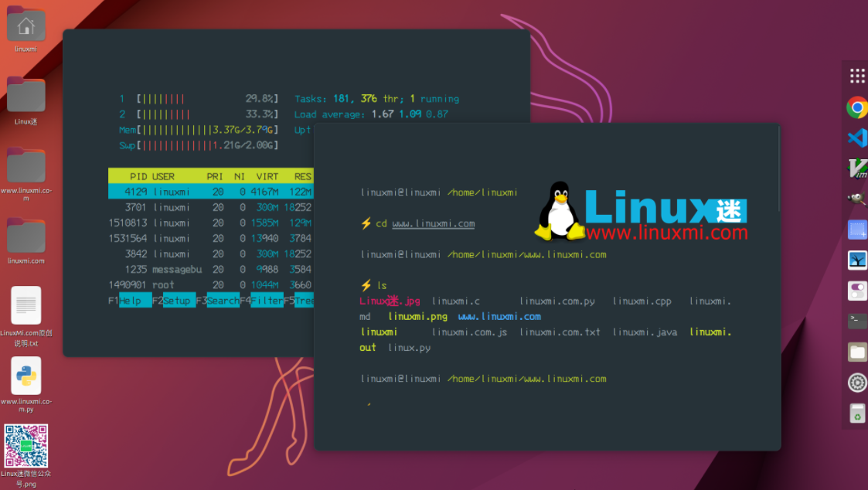This screenshot has height=490, width=868.
Task: Open Files manager from the dock
Action: click(x=857, y=352)
